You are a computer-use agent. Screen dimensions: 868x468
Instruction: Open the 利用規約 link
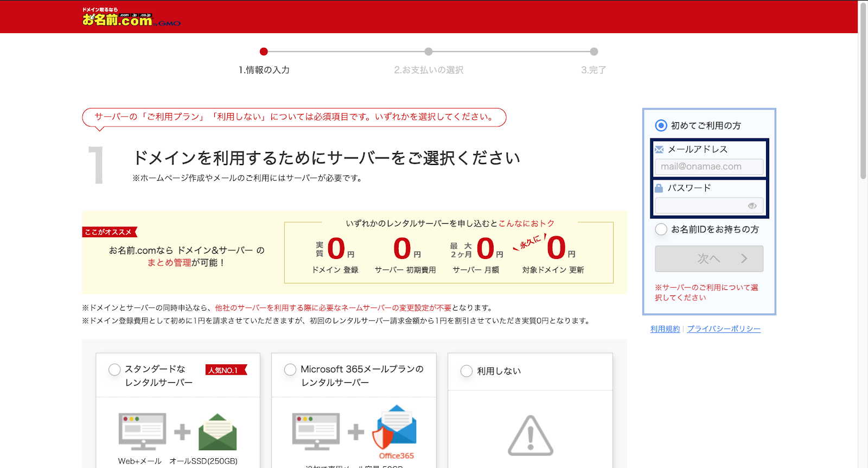click(x=665, y=329)
